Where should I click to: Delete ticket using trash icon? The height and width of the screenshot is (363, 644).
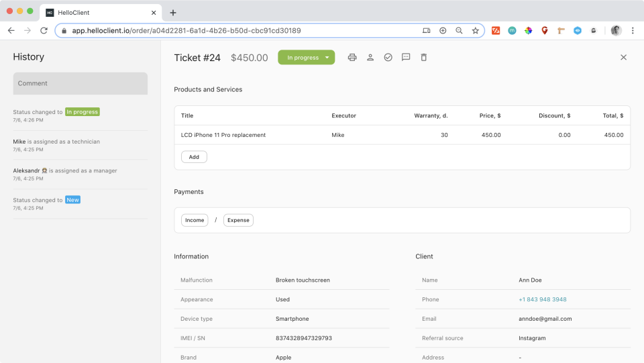coord(424,58)
